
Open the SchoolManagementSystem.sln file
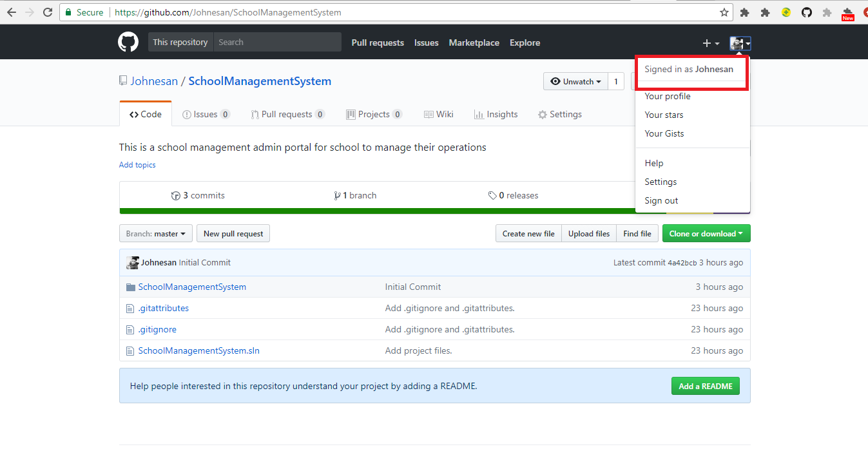199,351
